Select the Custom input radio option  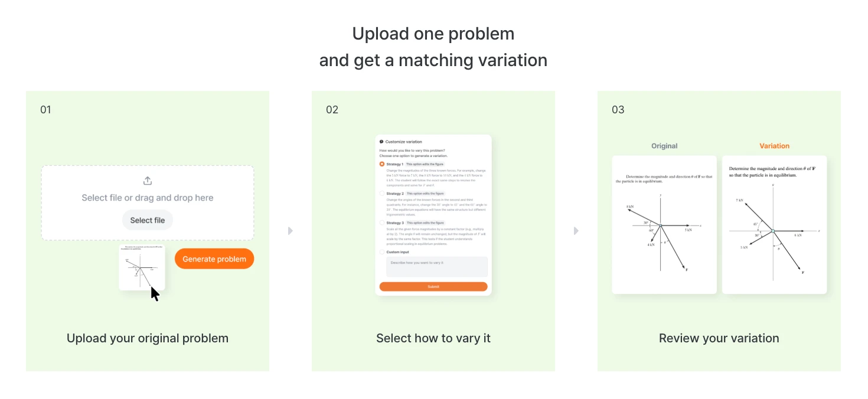382,252
